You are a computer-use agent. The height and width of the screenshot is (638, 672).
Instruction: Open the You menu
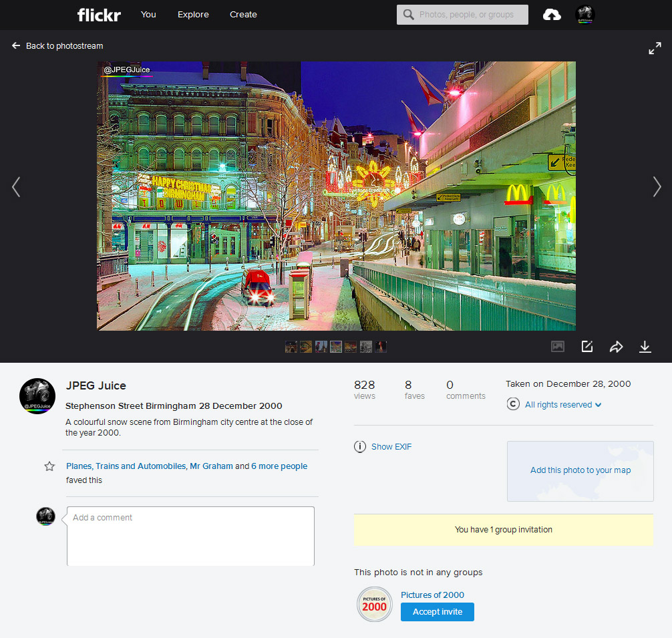(148, 14)
